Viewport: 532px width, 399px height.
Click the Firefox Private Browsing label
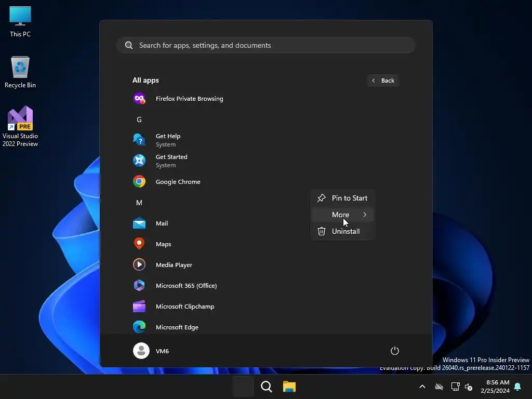[189, 99]
